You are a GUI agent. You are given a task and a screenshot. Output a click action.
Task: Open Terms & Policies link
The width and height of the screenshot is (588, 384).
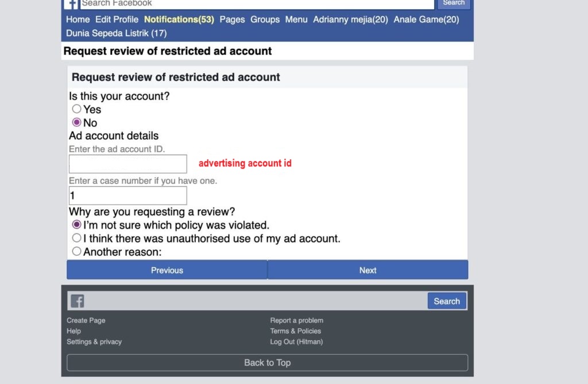[296, 331]
